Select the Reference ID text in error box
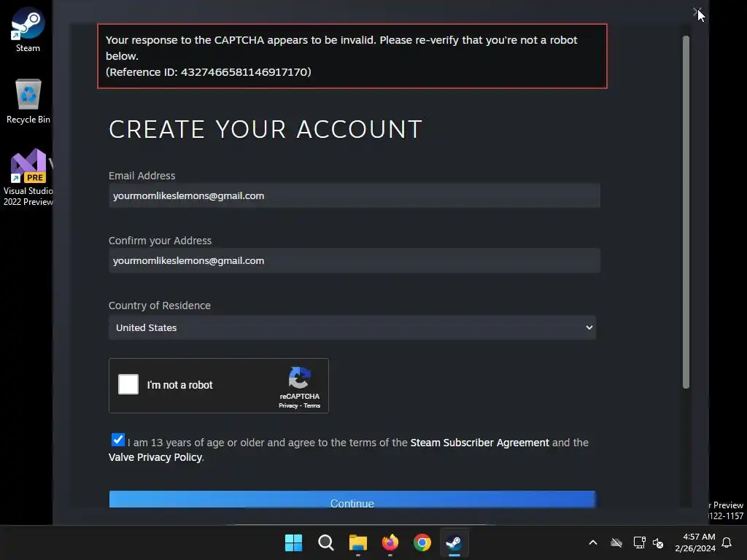Viewport: 747px width, 560px height. pyautogui.click(x=208, y=72)
